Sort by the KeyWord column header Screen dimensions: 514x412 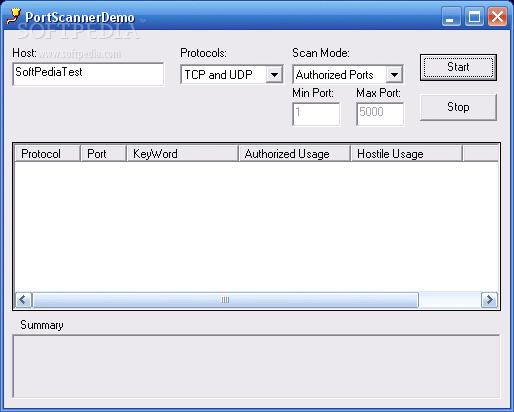pyautogui.click(x=182, y=154)
